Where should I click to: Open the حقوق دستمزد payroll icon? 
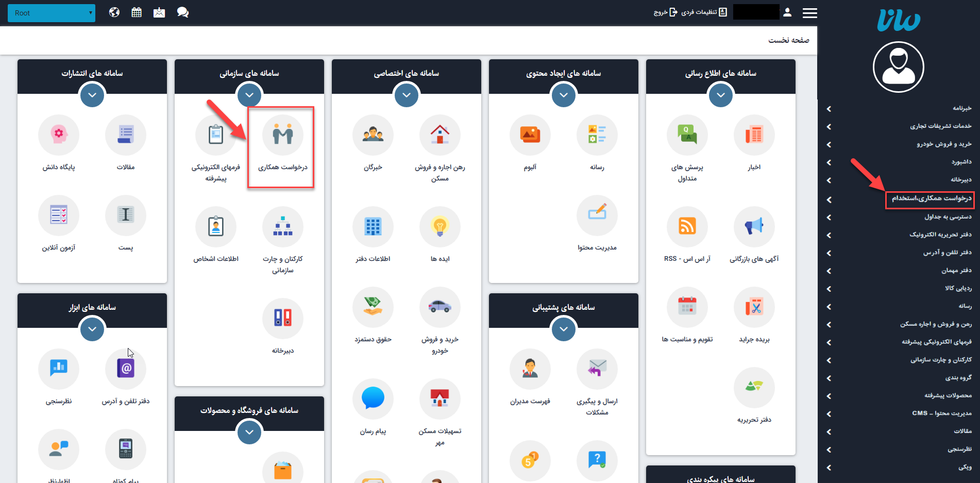click(373, 307)
